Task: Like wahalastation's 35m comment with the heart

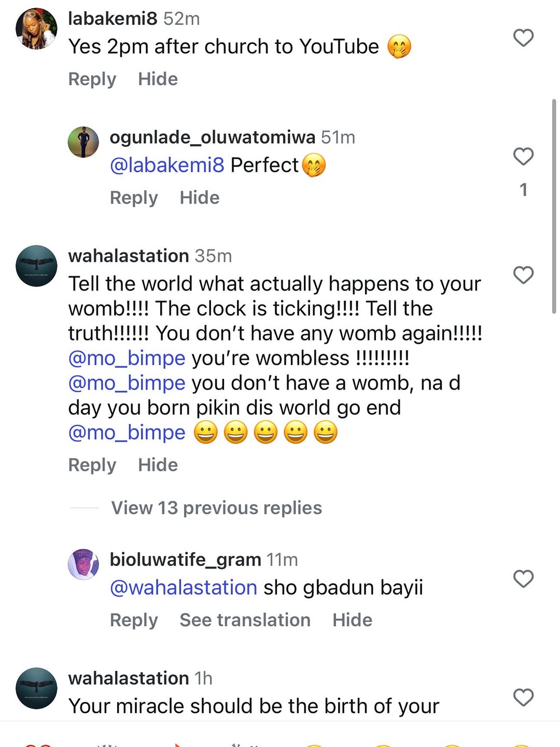Action: pos(523,275)
